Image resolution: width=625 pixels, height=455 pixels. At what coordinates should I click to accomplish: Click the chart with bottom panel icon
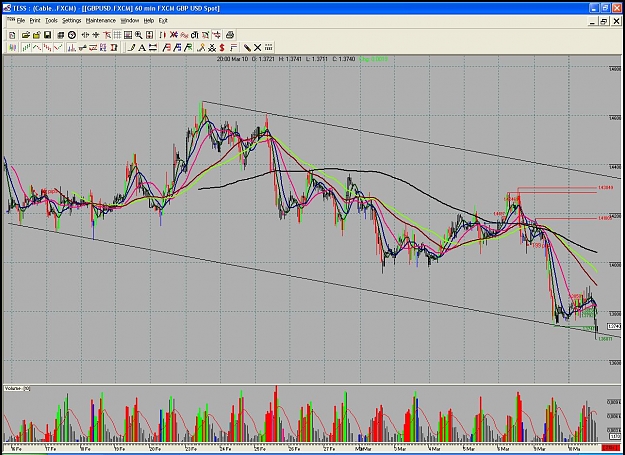click(128, 35)
